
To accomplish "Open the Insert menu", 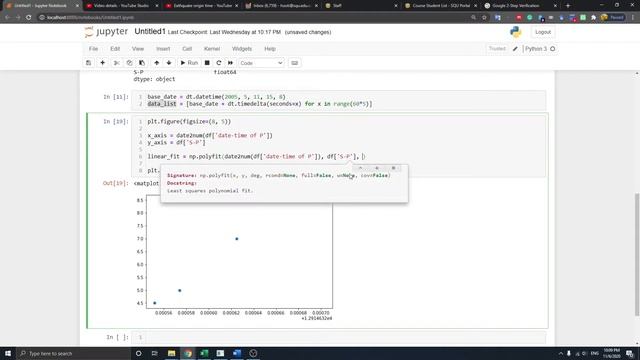I will click(163, 49).
